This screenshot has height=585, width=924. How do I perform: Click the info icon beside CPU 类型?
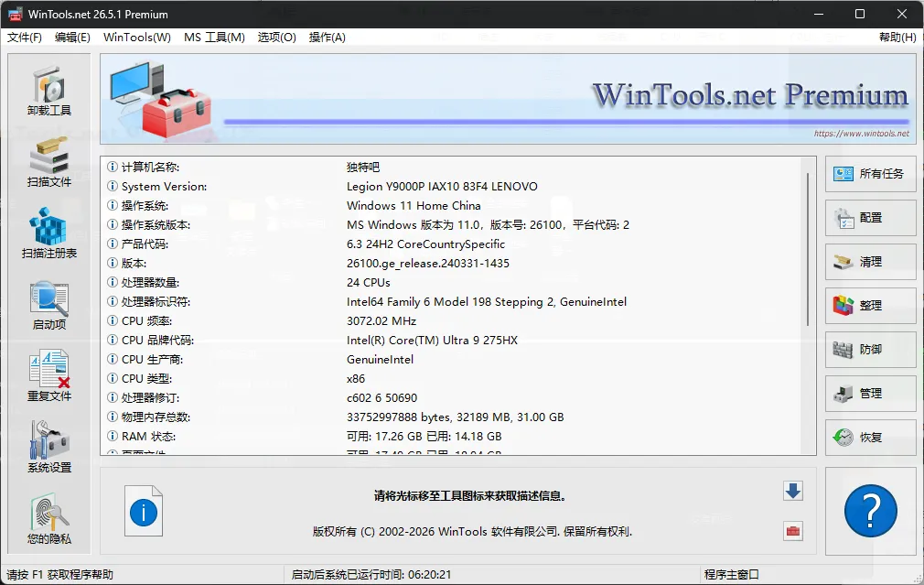click(x=112, y=379)
